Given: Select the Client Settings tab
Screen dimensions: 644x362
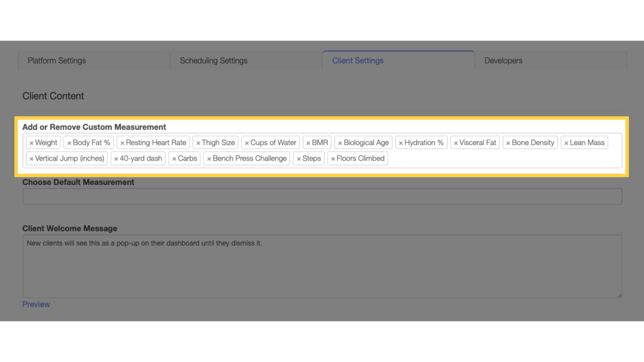Looking at the screenshot, I should click(x=357, y=60).
